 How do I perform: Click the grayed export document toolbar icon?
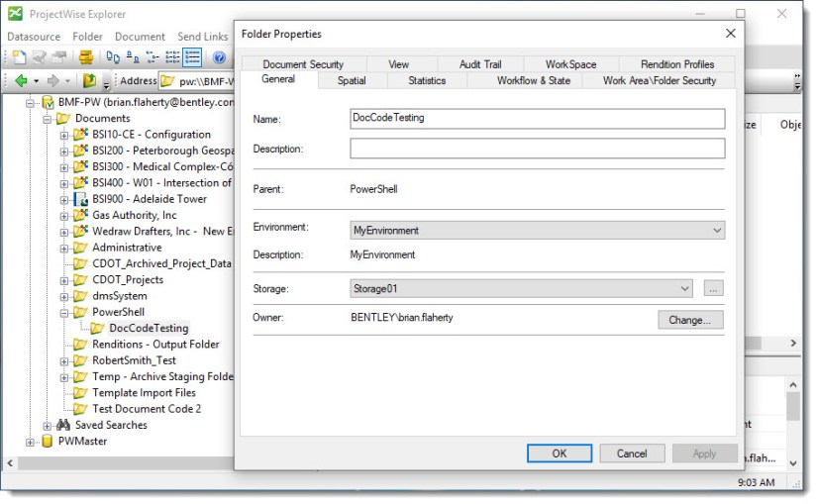59,56
